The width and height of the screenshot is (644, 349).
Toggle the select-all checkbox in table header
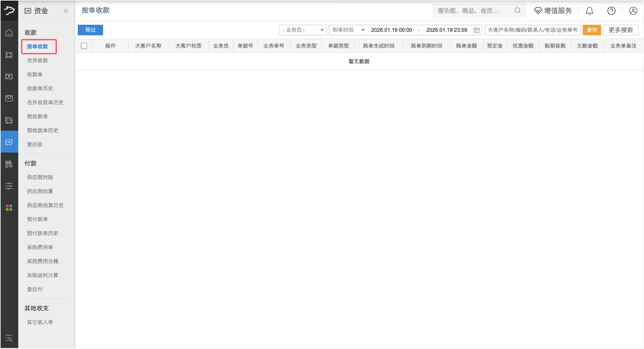pos(84,46)
